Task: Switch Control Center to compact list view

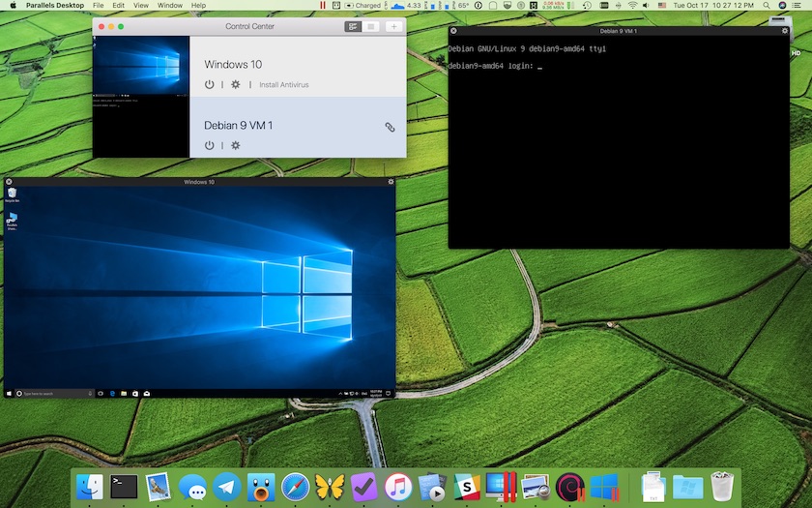Action: pos(371,26)
